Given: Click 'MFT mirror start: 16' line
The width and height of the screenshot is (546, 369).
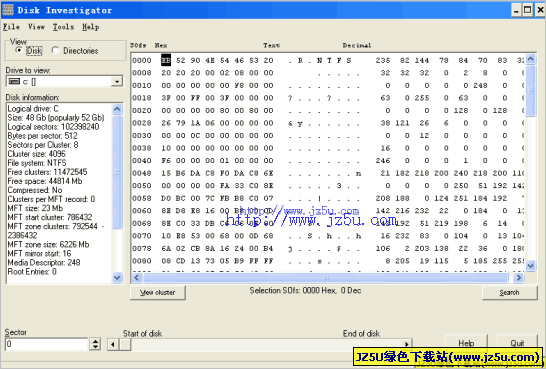Looking at the screenshot, I should [39, 253].
